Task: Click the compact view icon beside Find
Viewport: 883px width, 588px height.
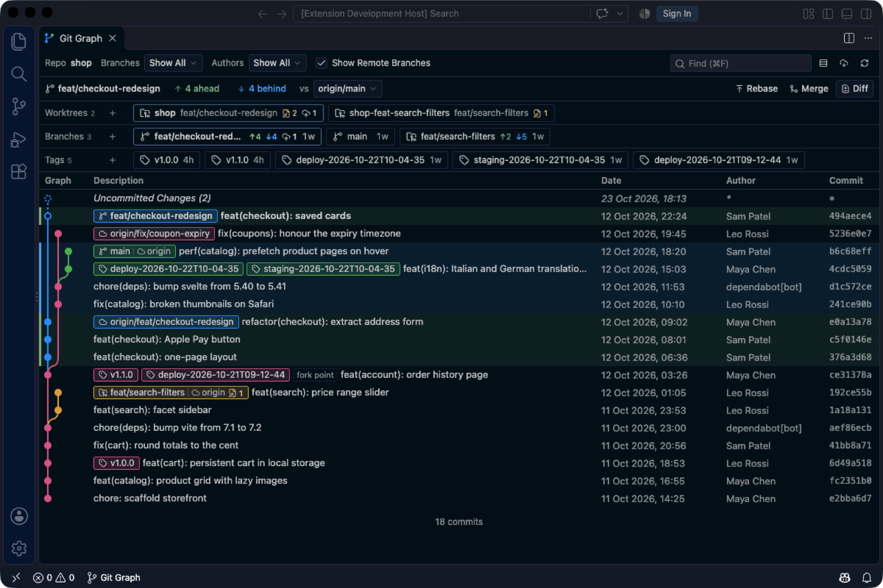Action: click(823, 63)
